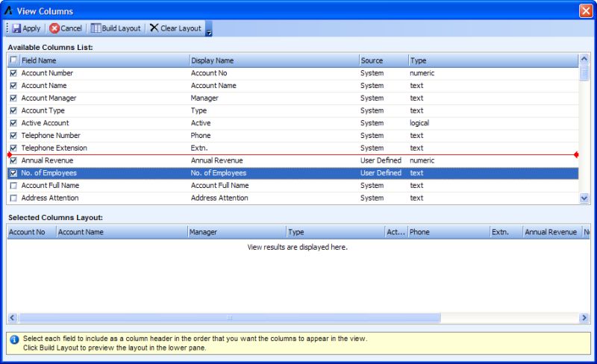This screenshot has width=597, height=364.
Task: Click right arrow of layout horizontal scrollbar
Action: 584,318
